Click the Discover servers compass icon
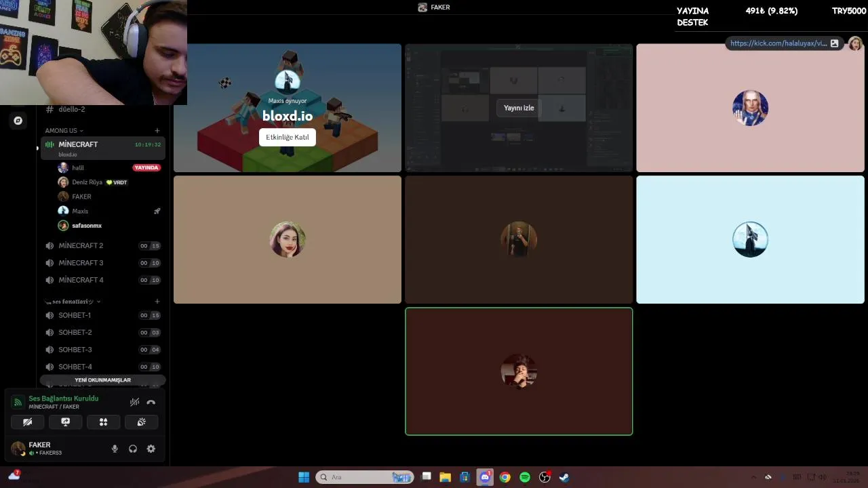The image size is (868, 488). (x=18, y=121)
